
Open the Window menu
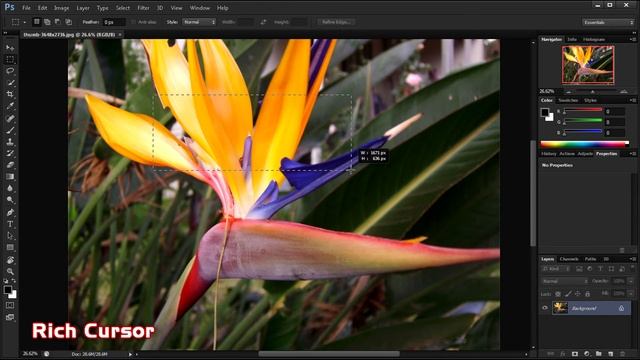[200, 8]
